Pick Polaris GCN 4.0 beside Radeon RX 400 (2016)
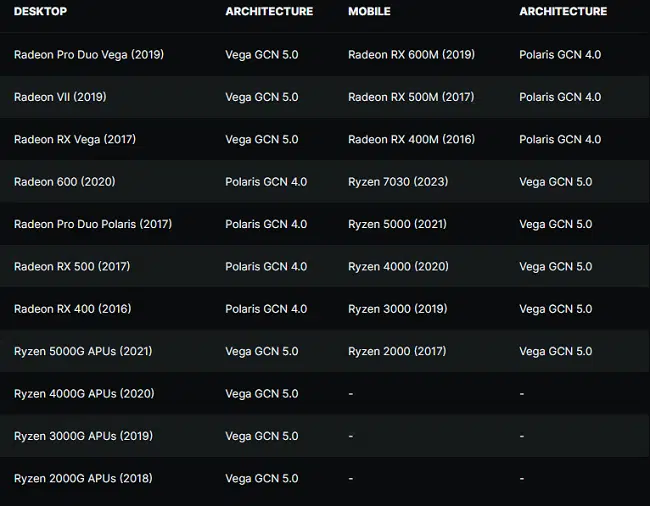 point(266,309)
